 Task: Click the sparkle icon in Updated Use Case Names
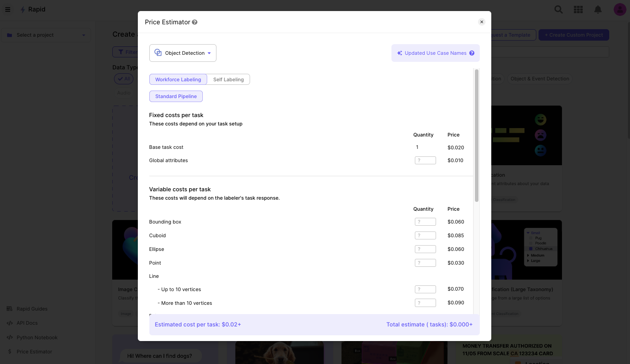tap(399, 53)
